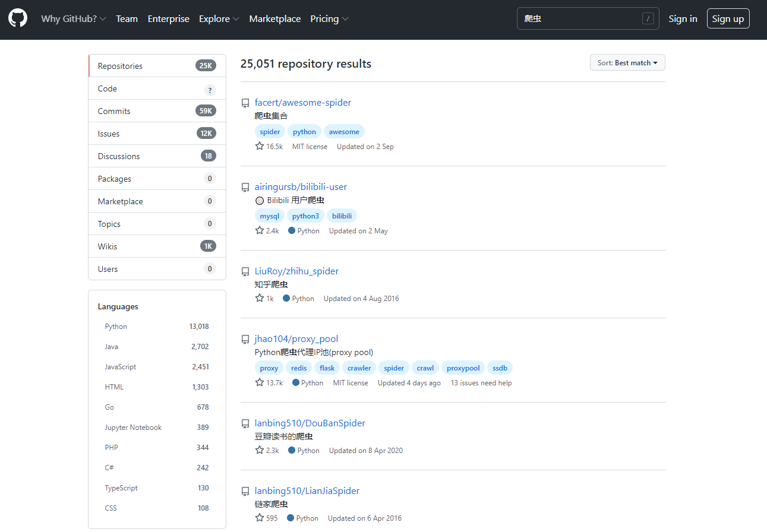Expand the Pricing navigation dropdown
The width and height of the screenshot is (767, 532).
point(329,18)
